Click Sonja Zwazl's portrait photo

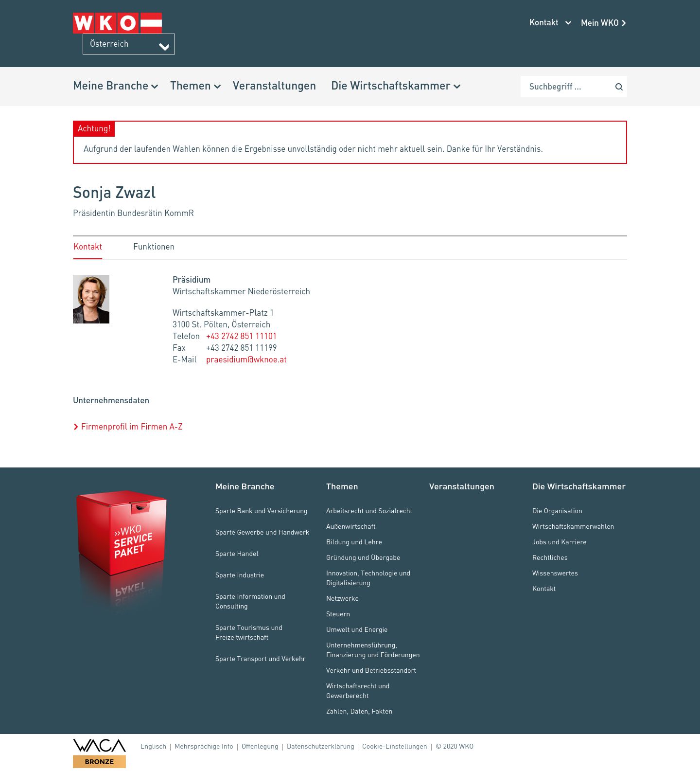91,299
